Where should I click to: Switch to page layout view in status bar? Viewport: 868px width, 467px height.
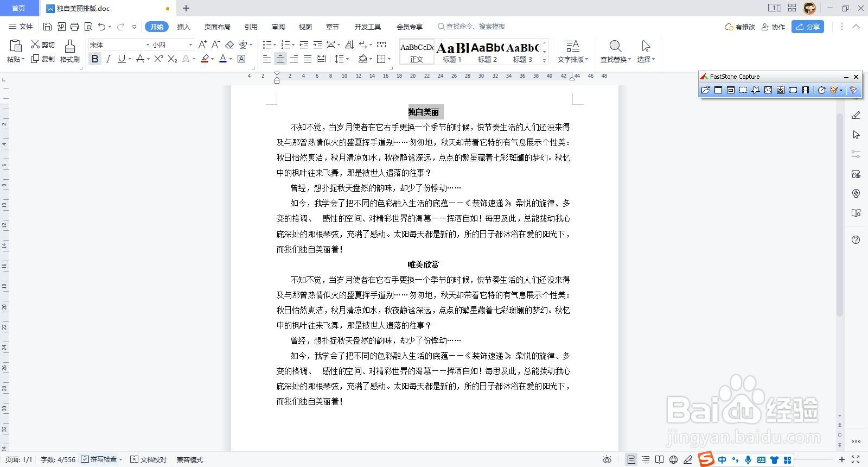click(x=631, y=460)
